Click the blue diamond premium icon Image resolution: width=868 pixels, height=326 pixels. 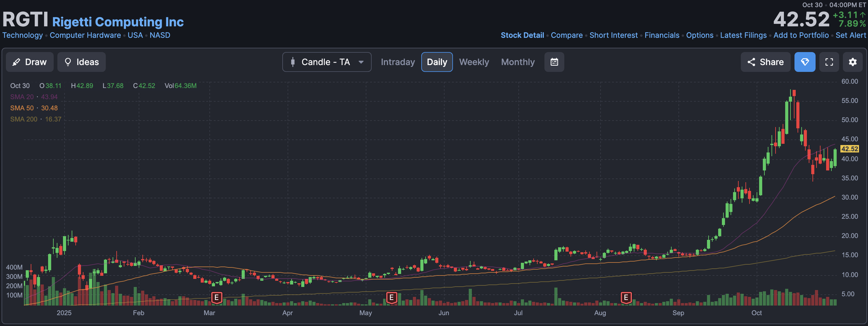[x=805, y=62]
